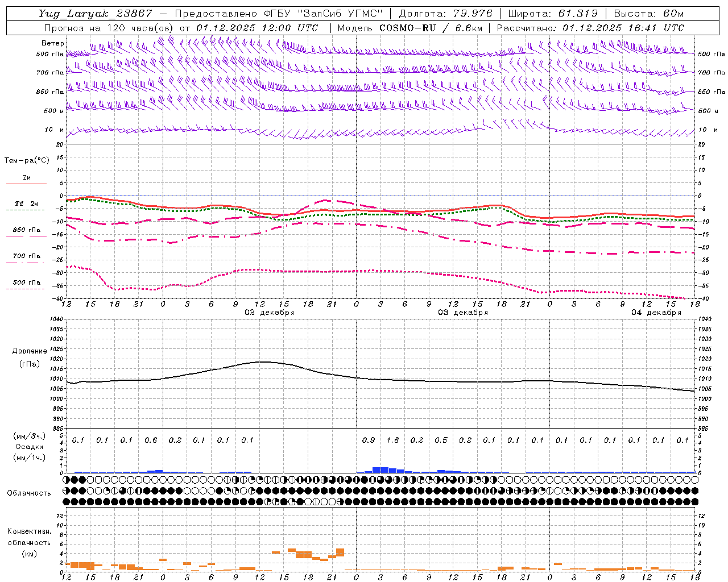The width and height of the screenshot is (728, 582).
Task: Click the dash-dot line sample under 700 гПа legend
Action: coord(25,263)
